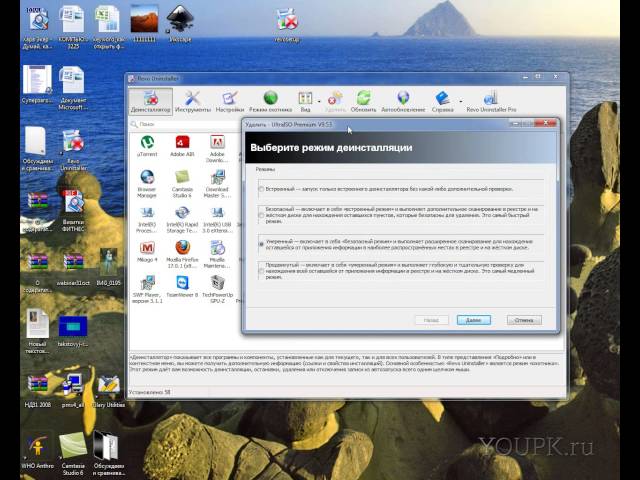
Task: Select Mozilla Maintenance Service entry
Action: pos(217,254)
